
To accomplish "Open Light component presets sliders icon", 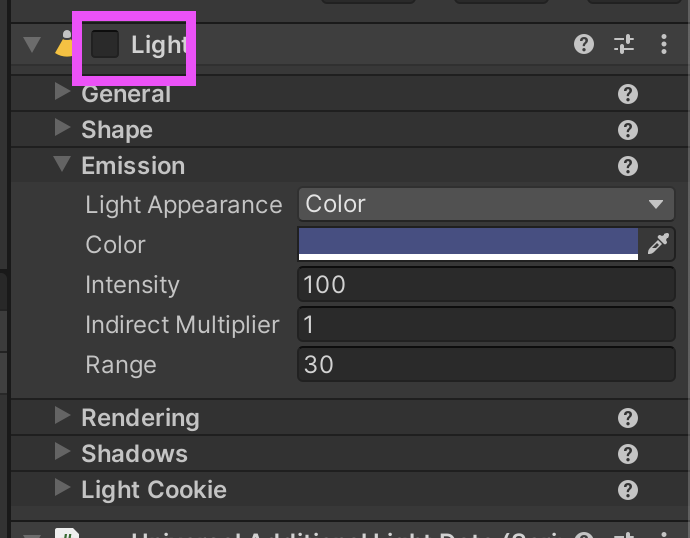I will point(624,44).
